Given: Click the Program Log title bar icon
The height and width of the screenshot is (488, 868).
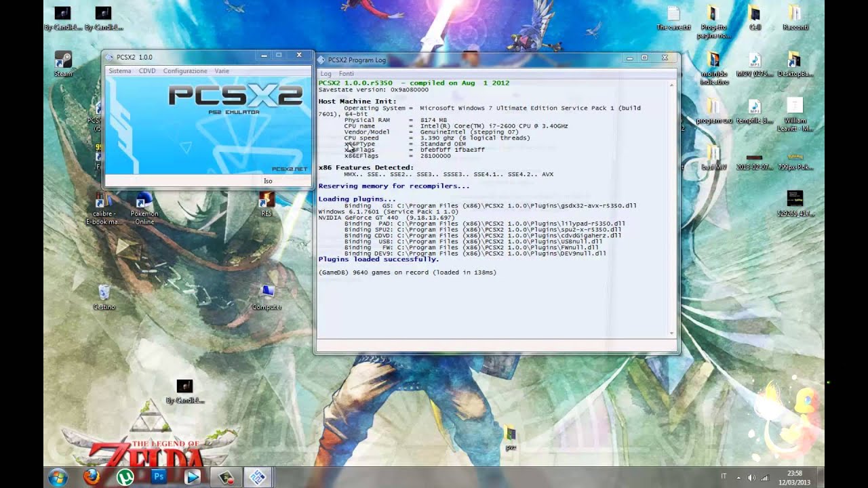Looking at the screenshot, I should click(x=322, y=60).
